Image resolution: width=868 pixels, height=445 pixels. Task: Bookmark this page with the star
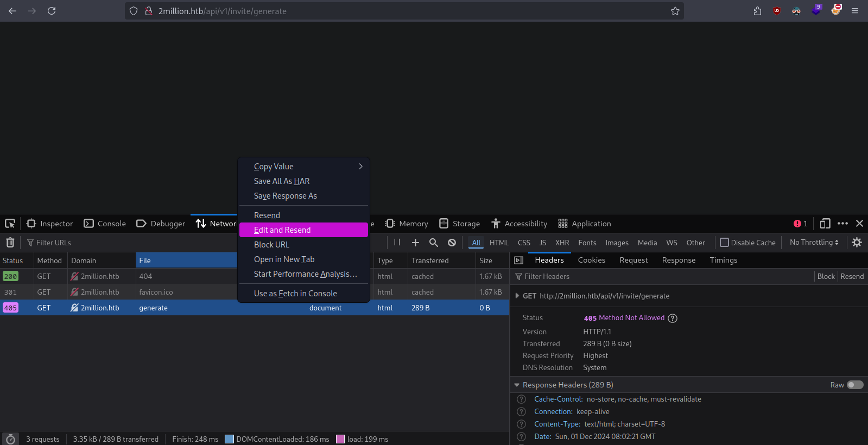(675, 11)
